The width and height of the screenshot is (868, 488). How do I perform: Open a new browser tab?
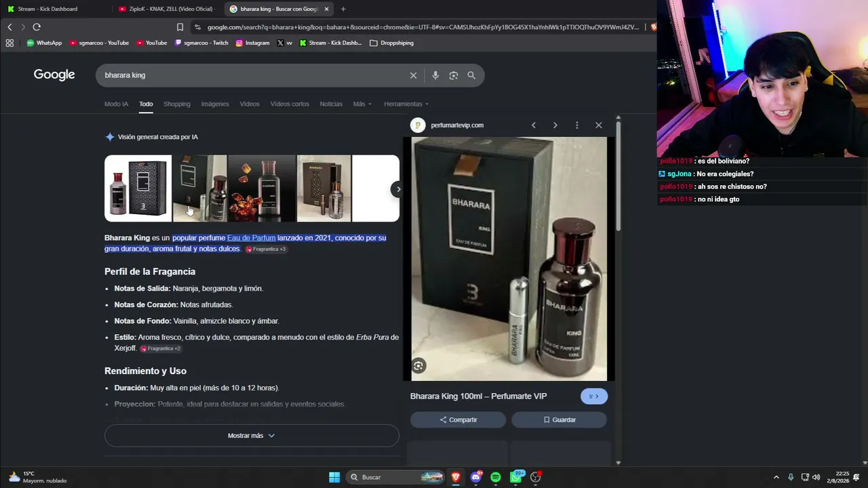343,9
